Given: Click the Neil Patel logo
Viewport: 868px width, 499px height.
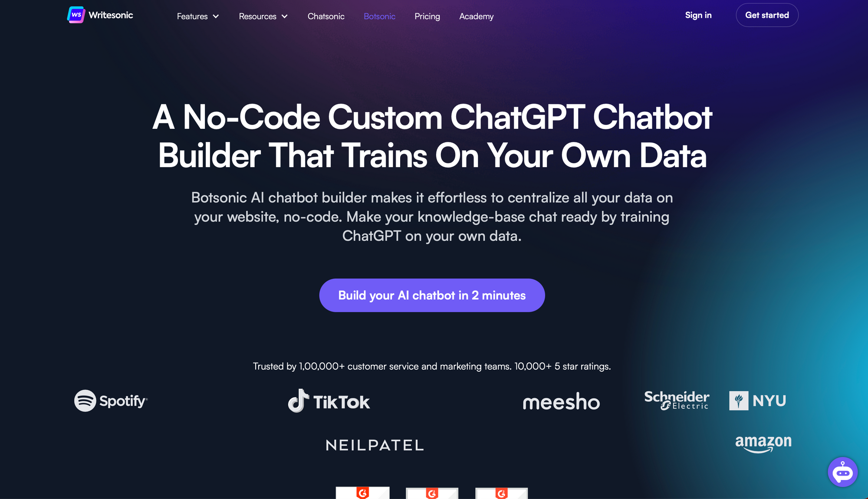Looking at the screenshot, I should click(375, 444).
